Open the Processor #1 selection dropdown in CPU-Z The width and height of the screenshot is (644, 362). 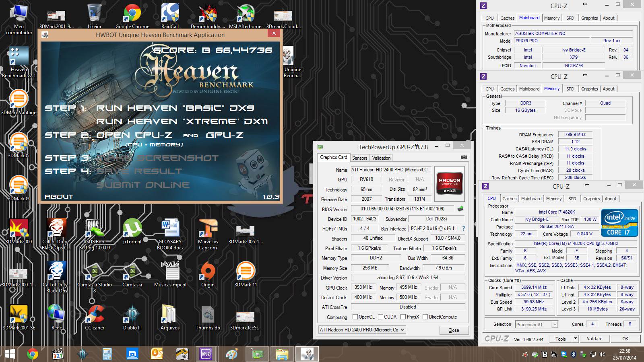(536, 325)
